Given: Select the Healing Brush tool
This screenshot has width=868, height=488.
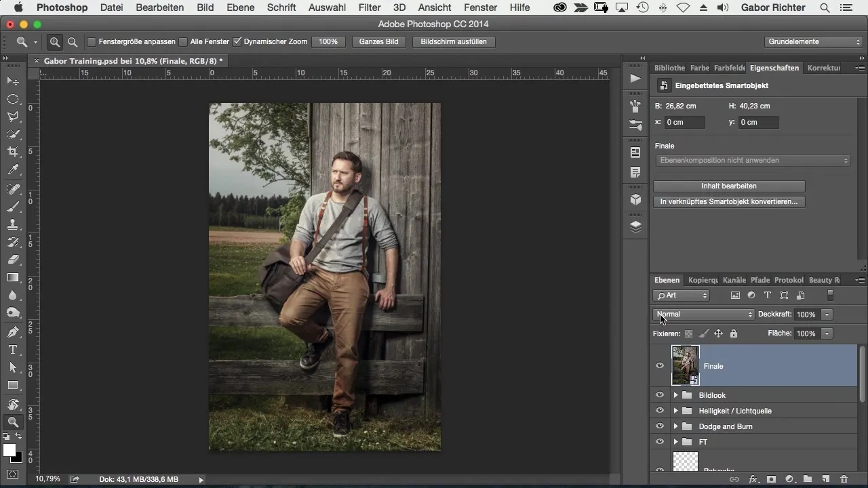Looking at the screenshot, I should [x=13, y=189].
